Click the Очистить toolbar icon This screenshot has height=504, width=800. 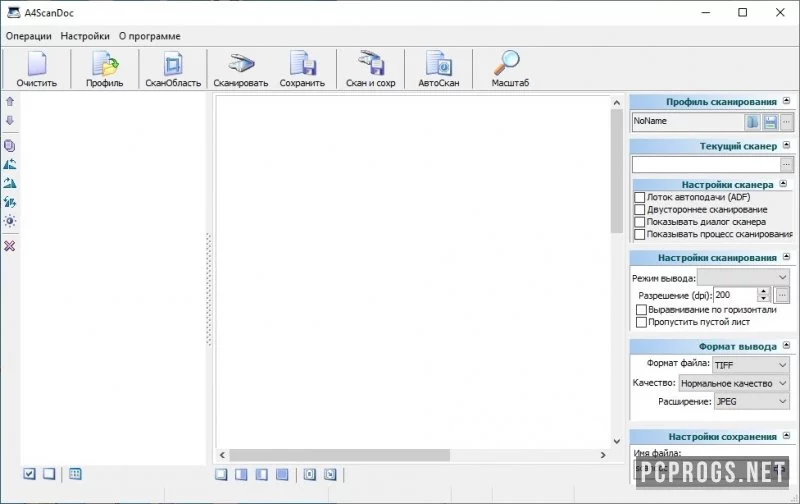[37, 69]
